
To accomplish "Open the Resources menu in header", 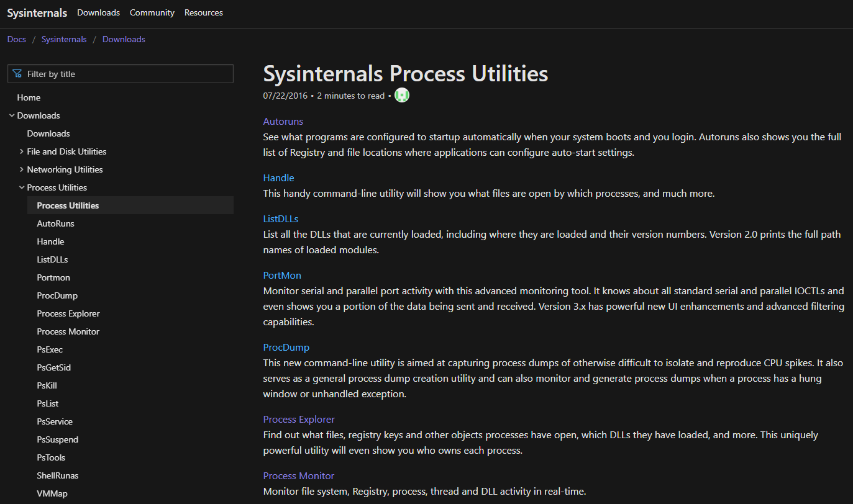I will click(x=204, y=12).
